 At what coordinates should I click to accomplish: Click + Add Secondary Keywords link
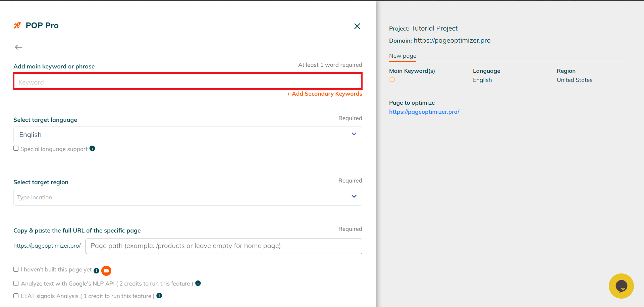324,94
